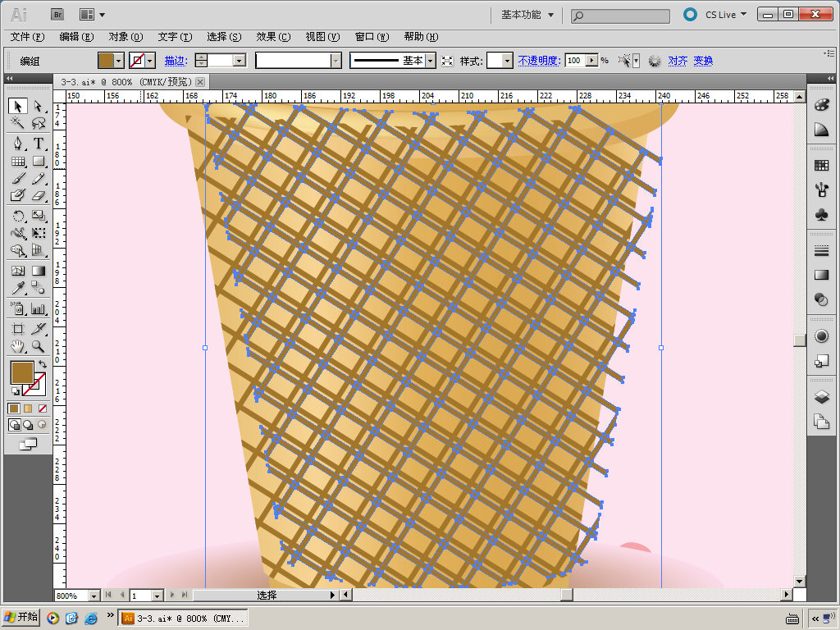Open the 文件(F) menu
Image resolution: width=840 pixels, height=630 pixels.
pyautogui.click(x=27, y=37)
